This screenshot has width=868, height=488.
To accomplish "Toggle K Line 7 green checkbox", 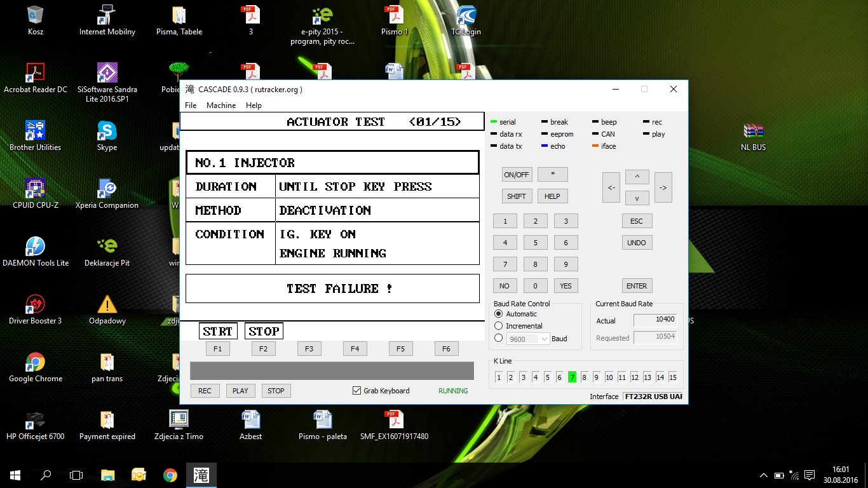I will pyautogui.click(x=573, y=377).
